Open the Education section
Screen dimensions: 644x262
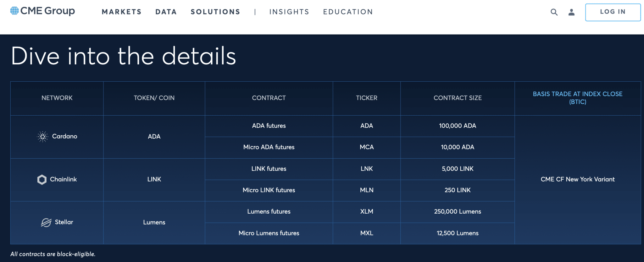(x=348, y=12)
